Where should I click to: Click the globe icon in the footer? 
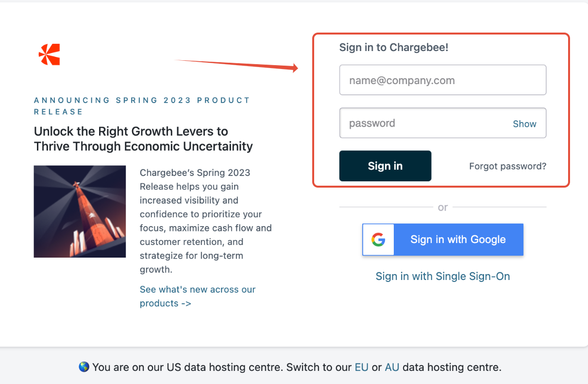(84, 367)
